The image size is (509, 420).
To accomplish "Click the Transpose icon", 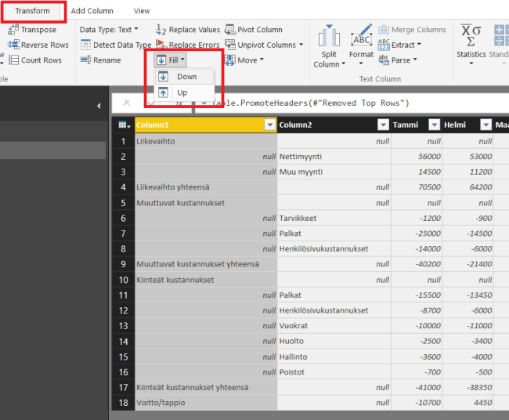I will click(x=13, y=30).
